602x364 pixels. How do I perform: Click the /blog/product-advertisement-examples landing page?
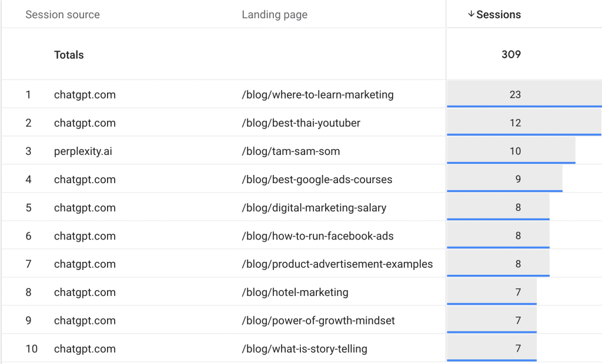pos(337,264)
